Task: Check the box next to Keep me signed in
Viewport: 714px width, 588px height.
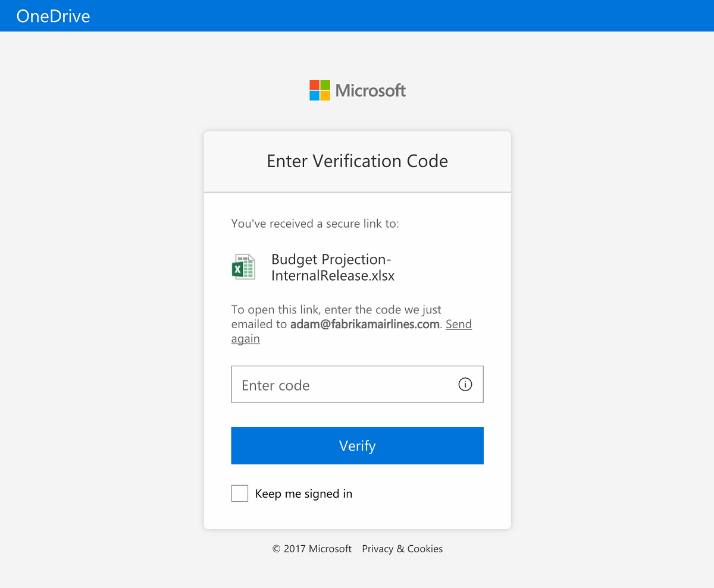Action: tap(239, 493)
